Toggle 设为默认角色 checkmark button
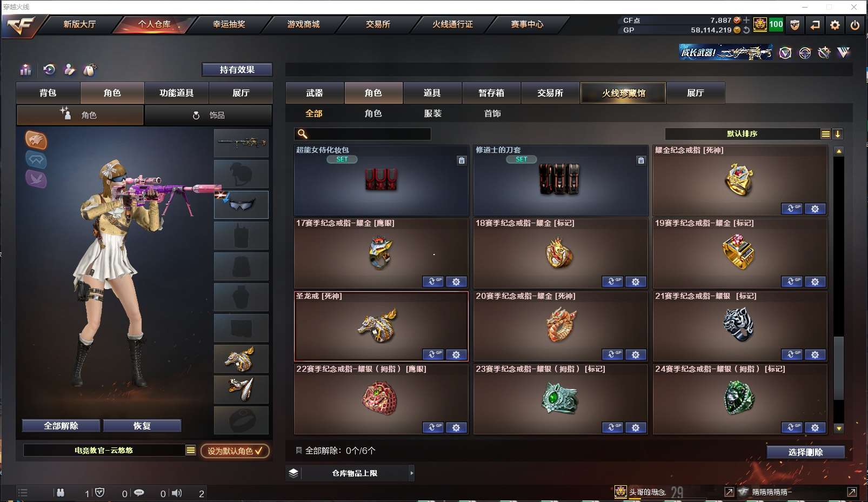 [235, 451]
